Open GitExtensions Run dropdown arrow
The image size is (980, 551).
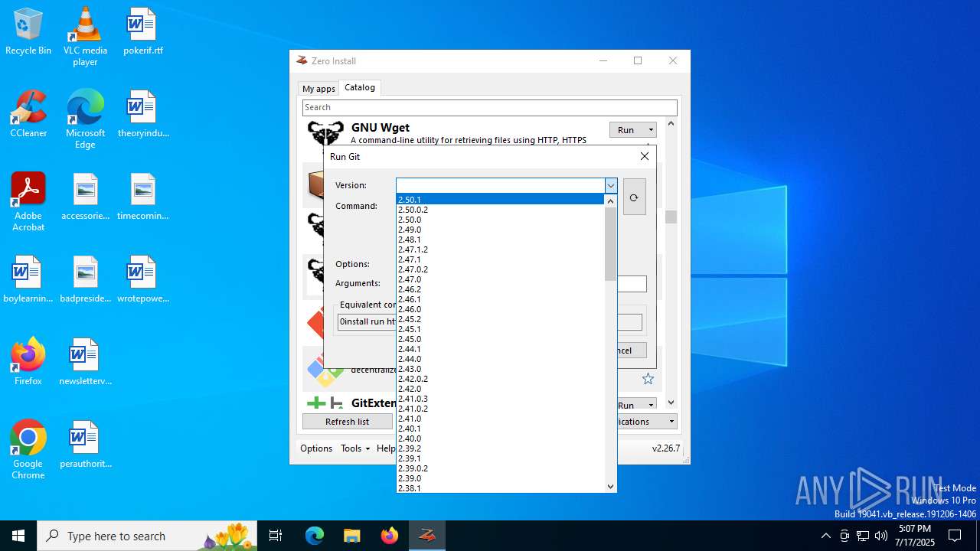[x=651, y=405]
